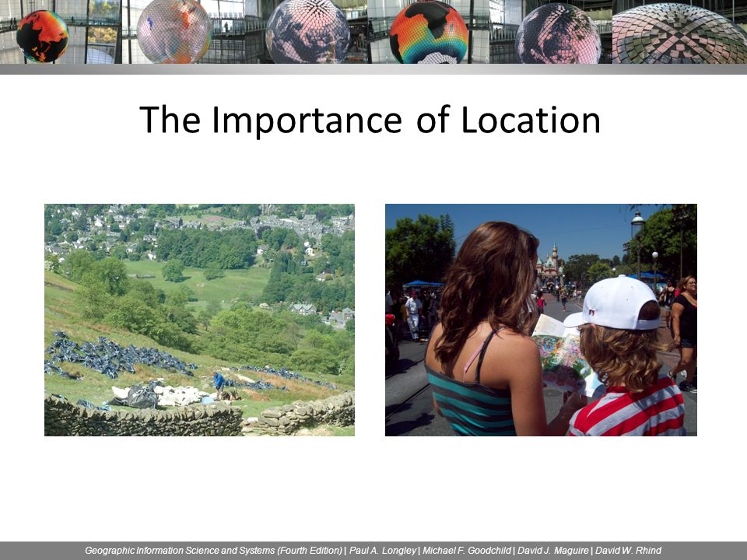Click the author name "David J. Maguire"
Screen dimensions: 747x560
pos(553,551)
